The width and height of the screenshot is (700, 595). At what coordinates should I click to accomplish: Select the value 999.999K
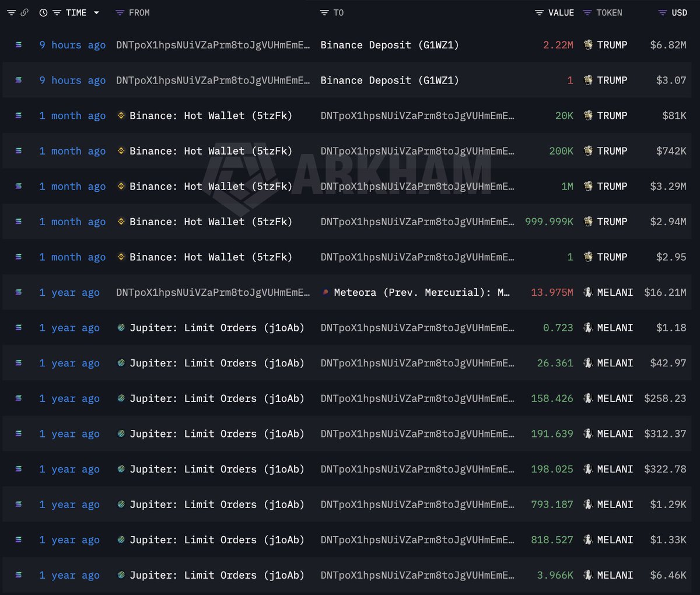coord(549,222)
